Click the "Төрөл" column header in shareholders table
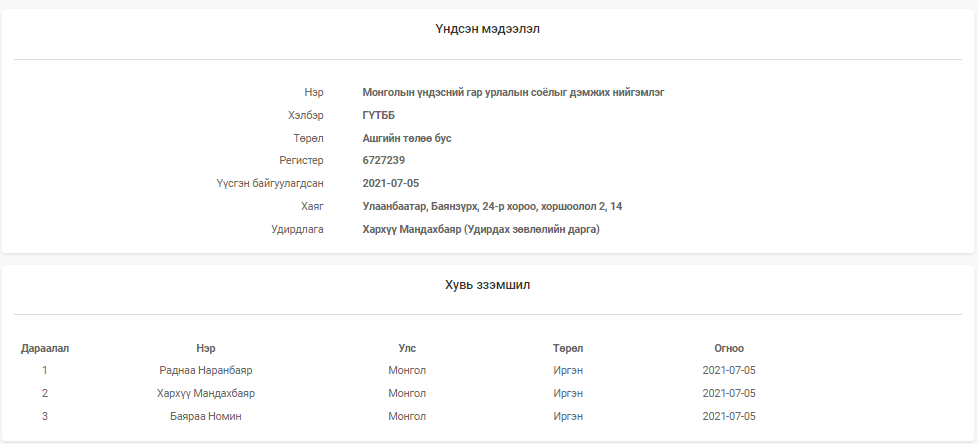Screen dimensions: 978x444 (x=568, y=348)
